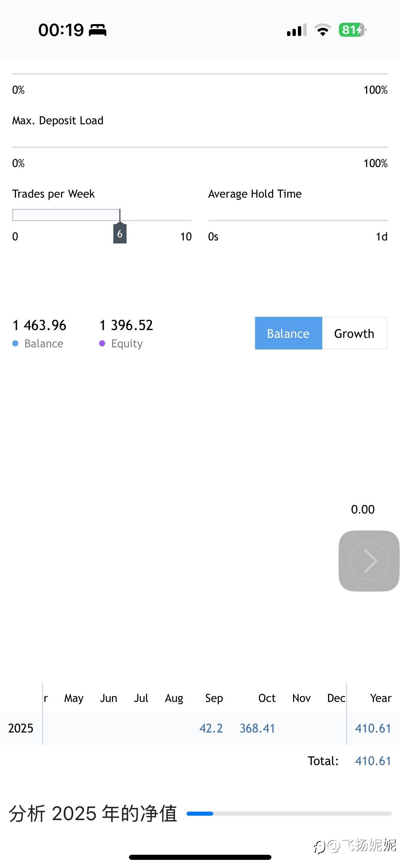Tap the blue Balance legend dot
The image size is (400, 868).
15,344
